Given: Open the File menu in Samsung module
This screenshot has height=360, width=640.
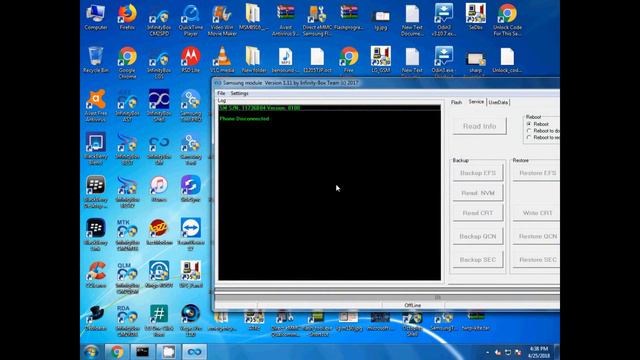Looking at the screenshot, I should pos(221,93).
